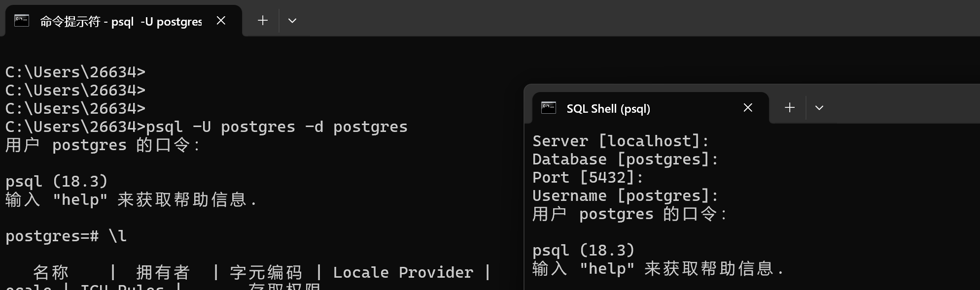The image size is (980, 290).
Task: Click the "Port [5432]:" line
Action: [588, 178]
